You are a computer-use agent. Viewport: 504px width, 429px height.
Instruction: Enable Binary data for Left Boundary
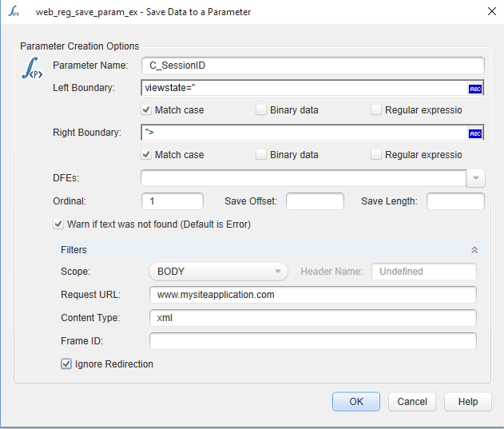(x=261, y=110)
